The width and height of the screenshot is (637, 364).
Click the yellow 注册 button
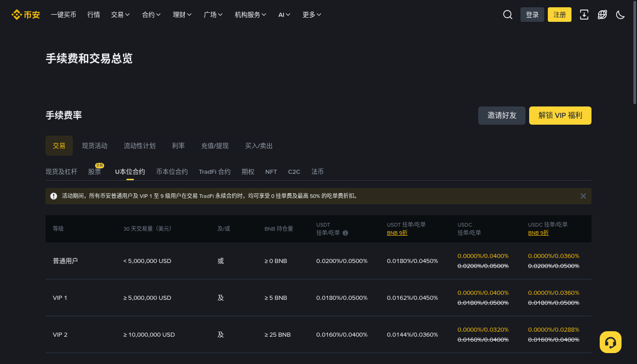pos(560,15)
